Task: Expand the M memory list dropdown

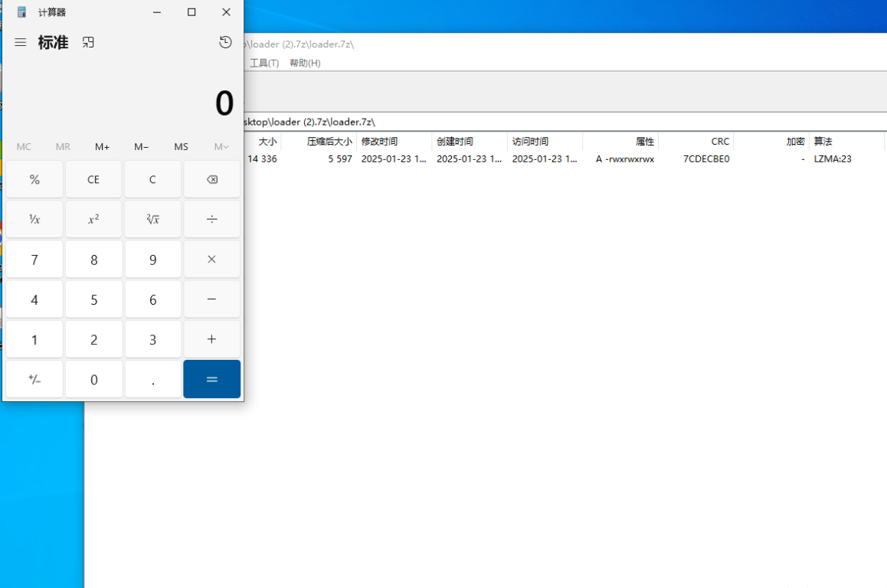Action: click(221, 146)
